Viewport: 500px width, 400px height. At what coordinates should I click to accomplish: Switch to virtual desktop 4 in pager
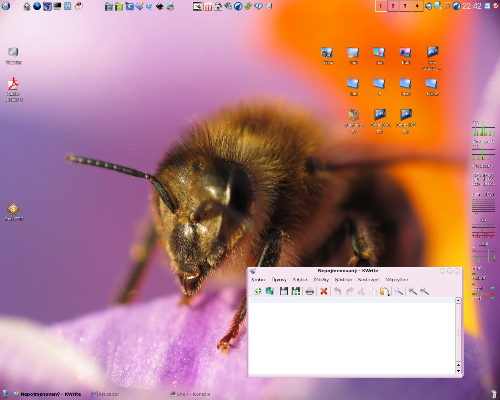click(417, 6)
